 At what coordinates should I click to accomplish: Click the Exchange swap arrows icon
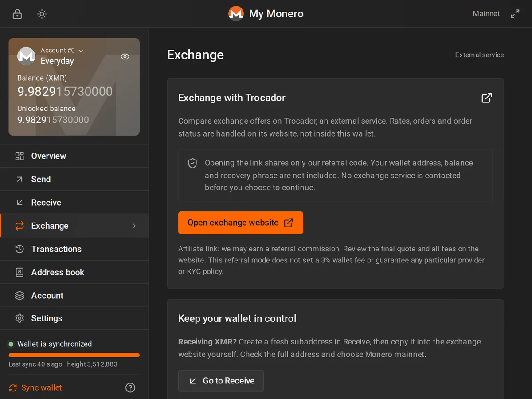tap(20, 226)
